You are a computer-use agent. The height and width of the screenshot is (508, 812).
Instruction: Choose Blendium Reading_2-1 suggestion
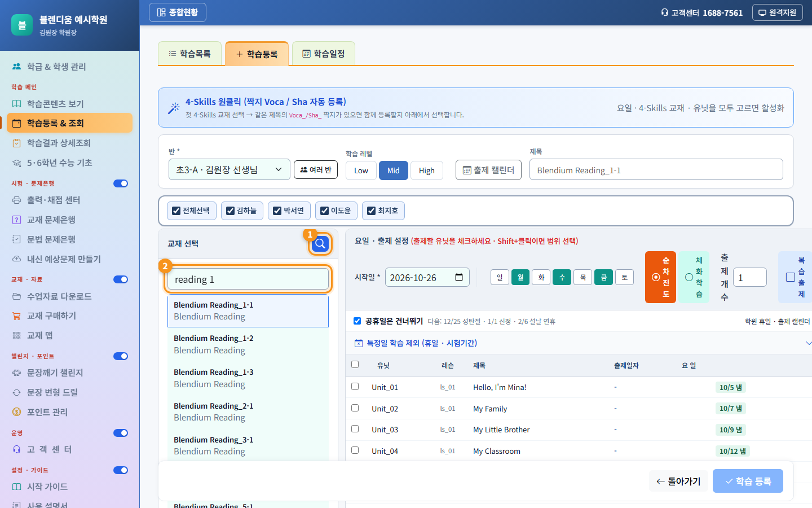(x=248, y=412)
